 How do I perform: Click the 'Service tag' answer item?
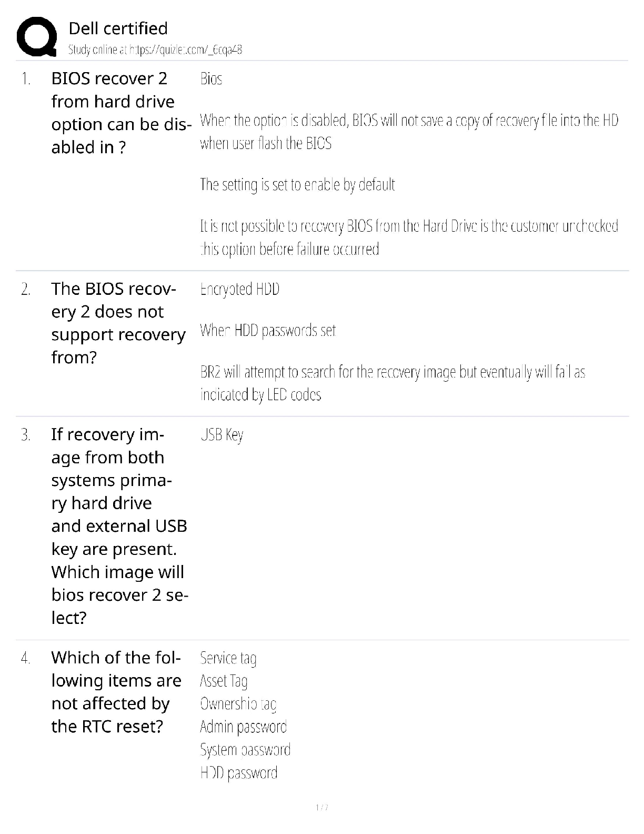(228, 658)
